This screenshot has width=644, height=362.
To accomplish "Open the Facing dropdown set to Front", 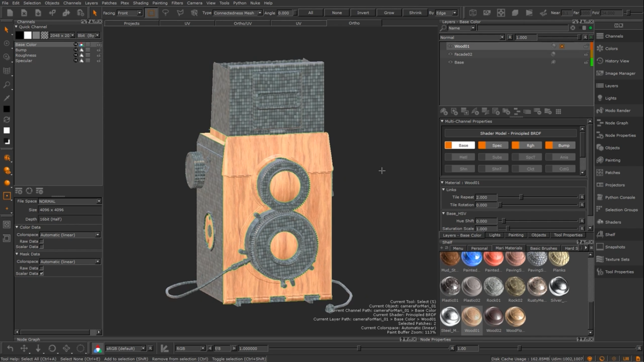I will [x=130, y=13].
